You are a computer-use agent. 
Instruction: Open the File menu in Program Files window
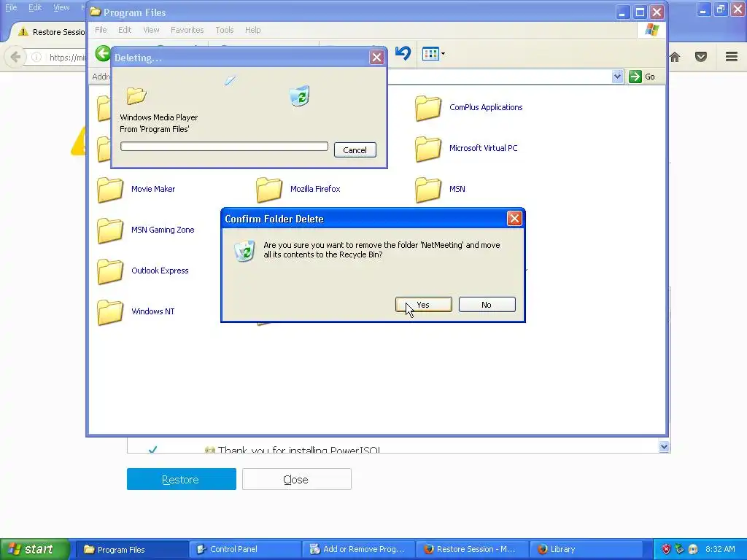[x=101, y=30]
